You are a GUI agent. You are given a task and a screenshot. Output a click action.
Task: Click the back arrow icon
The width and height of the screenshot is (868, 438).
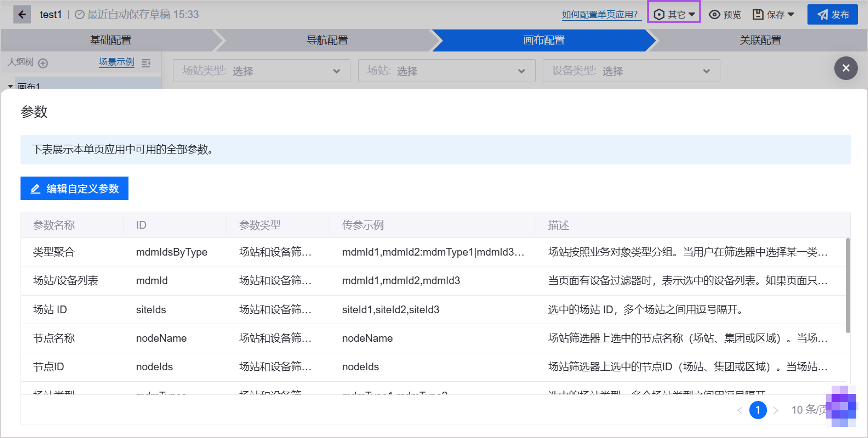click(x=22, y=15)
